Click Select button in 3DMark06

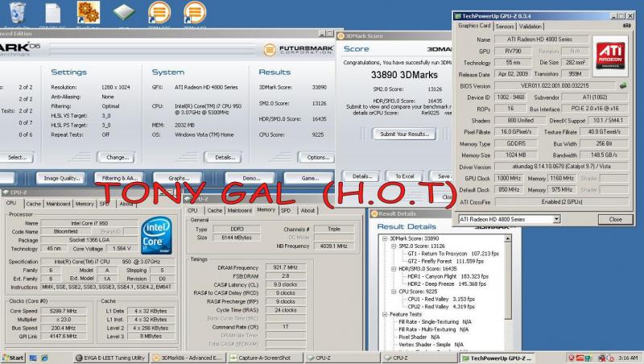pos(17,157)
